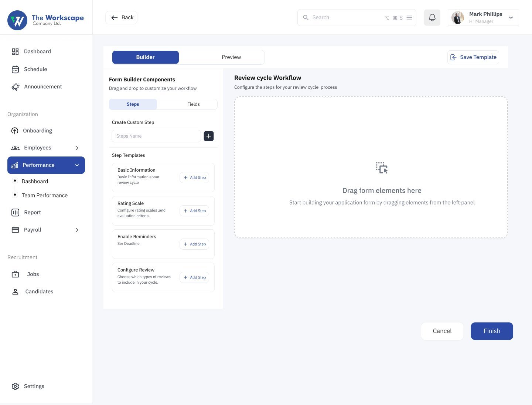Click the Report icon in sidebar
The image size is (532, 405).
coord(15,212)
